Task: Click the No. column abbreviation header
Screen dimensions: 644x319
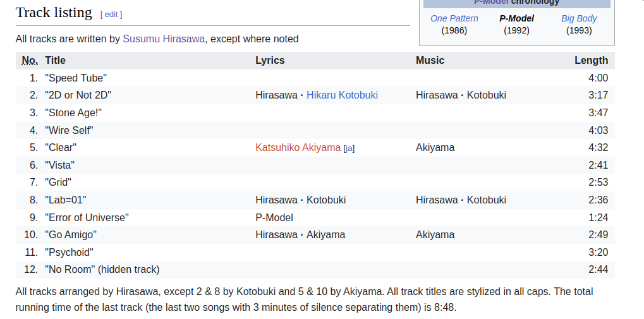Action: (x=30, y=61)
